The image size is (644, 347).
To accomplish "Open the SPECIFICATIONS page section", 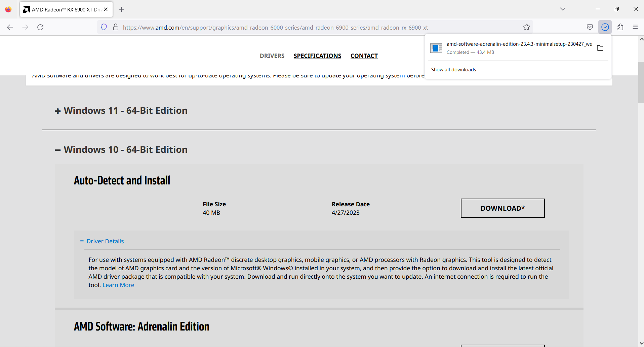I will pos(317,56).
